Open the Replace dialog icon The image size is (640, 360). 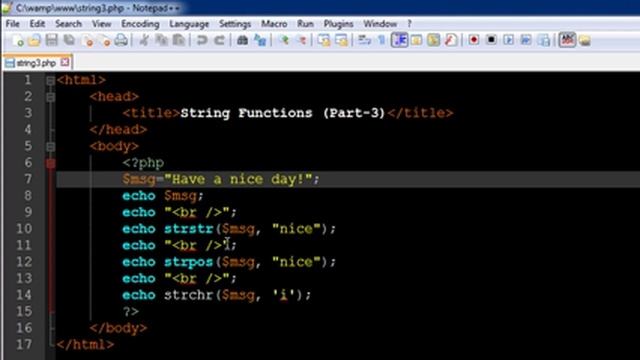click(x=260, y=40)
